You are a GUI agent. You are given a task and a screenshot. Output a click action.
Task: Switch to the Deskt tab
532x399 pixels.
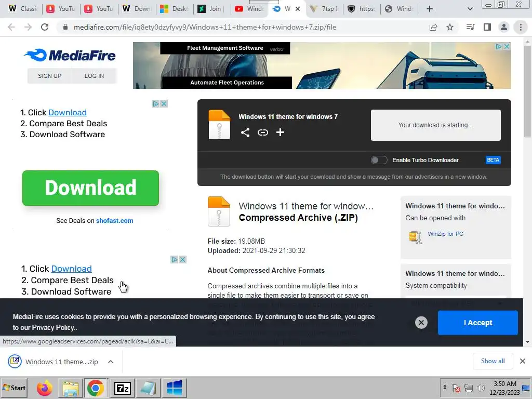click(x=175, y=9)
